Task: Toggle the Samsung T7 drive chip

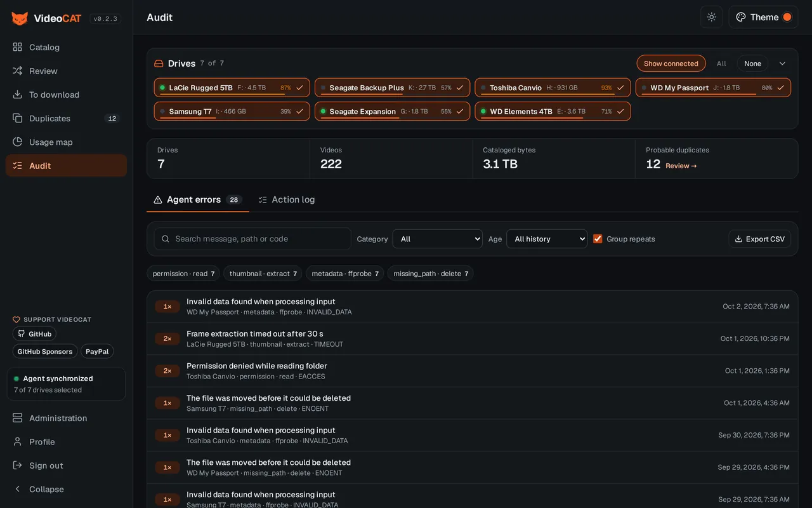Action: 232,111
